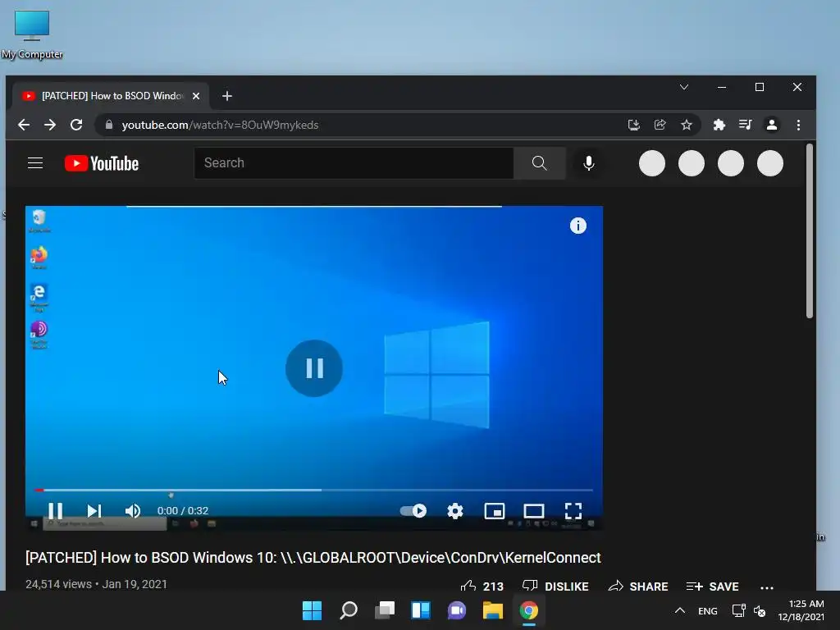This screenshot has width=840, height=630.
Task: Open Windows Start menu
Action: pyautogui.click(x=313, y=610)
